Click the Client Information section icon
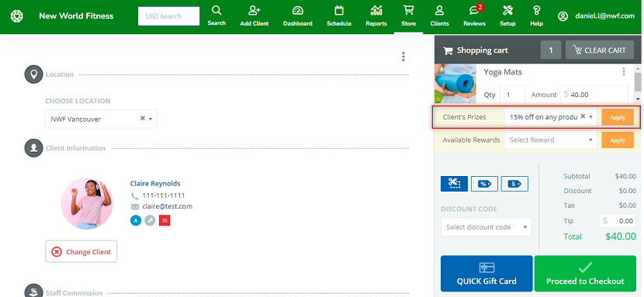This screenshot has width=644, height=297. pos(33,148)
